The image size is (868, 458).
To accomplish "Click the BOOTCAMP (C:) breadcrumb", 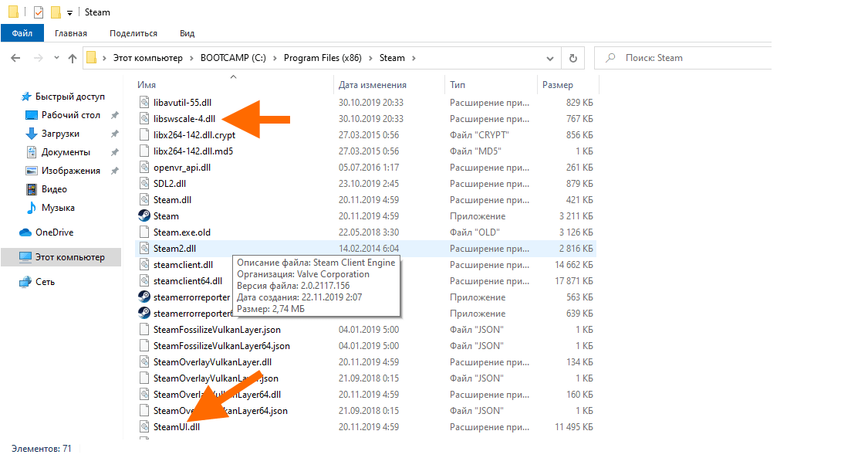I will click(x=233, y=58).
